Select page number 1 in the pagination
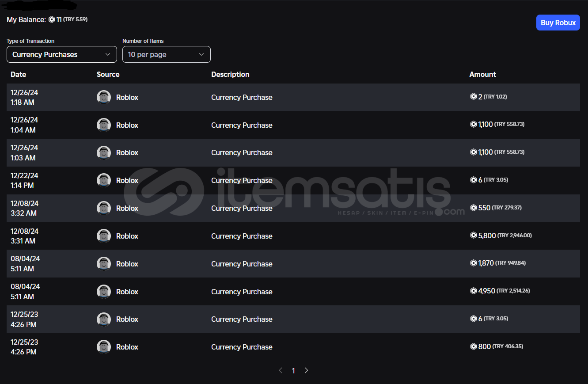The image size is (588, 384). coord(293,371)
